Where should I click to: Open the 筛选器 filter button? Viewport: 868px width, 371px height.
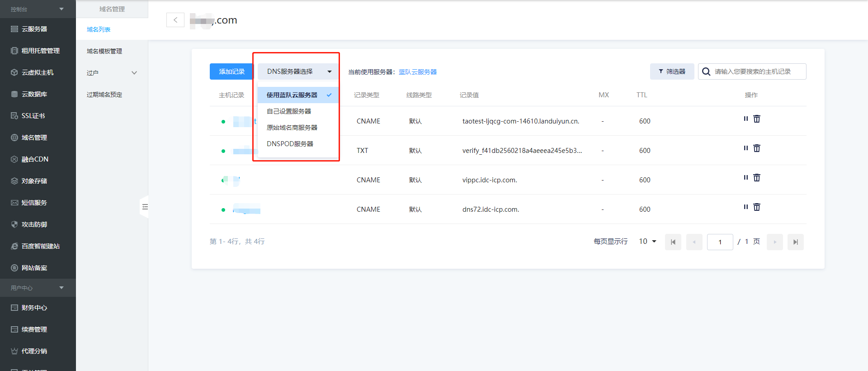[672, 71]
